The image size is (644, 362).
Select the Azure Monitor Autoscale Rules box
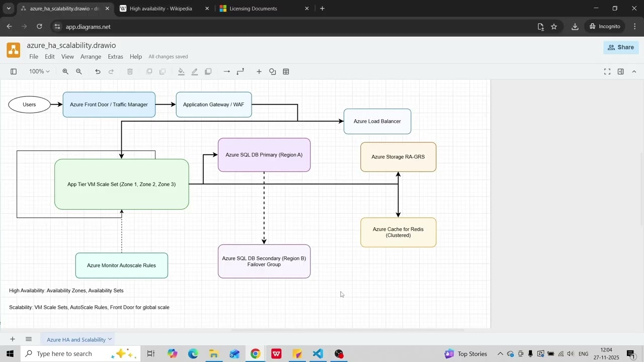(122, 265)
